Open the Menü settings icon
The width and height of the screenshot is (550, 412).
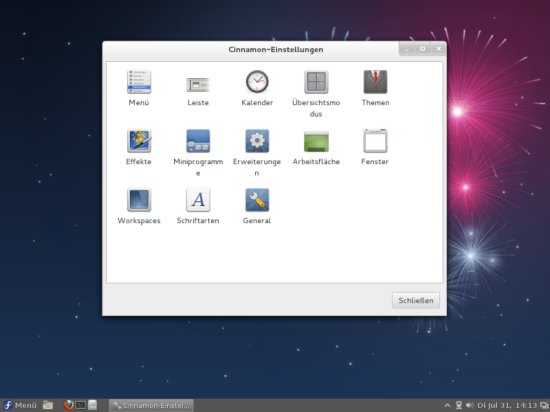139,82
